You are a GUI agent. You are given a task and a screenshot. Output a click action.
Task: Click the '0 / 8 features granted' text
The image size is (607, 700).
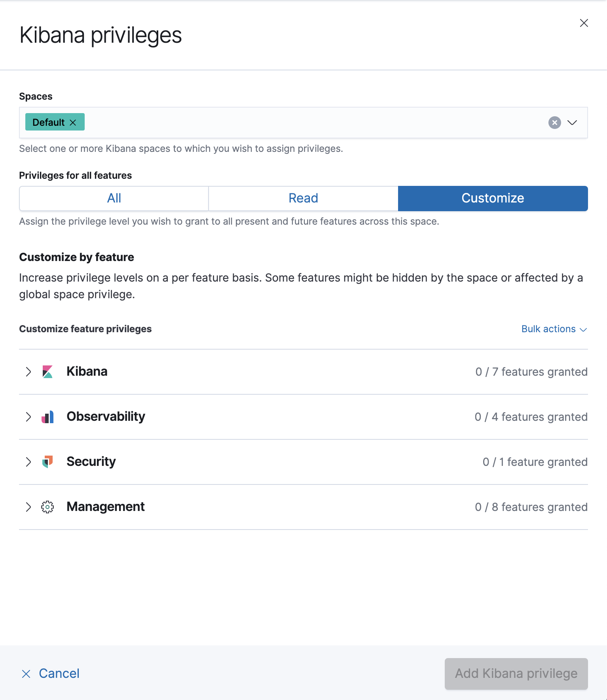531,507
